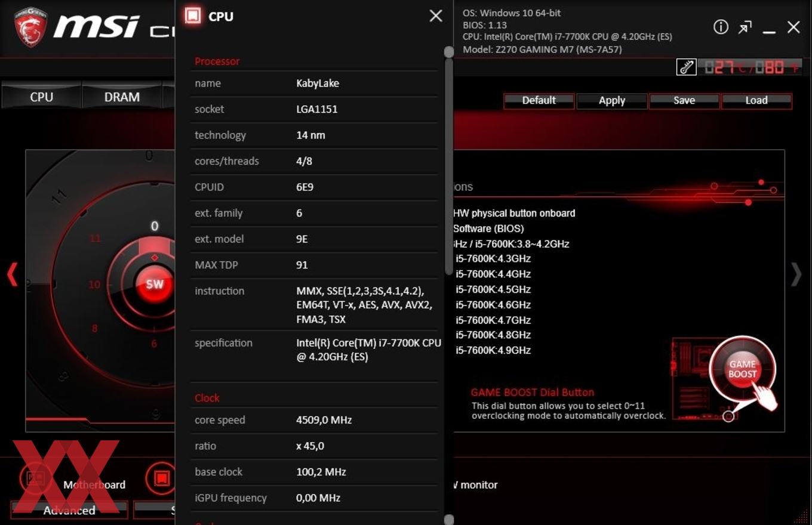Close the CPU information panel
This screenshot has height=525, width=812.
tap(436, 16)
